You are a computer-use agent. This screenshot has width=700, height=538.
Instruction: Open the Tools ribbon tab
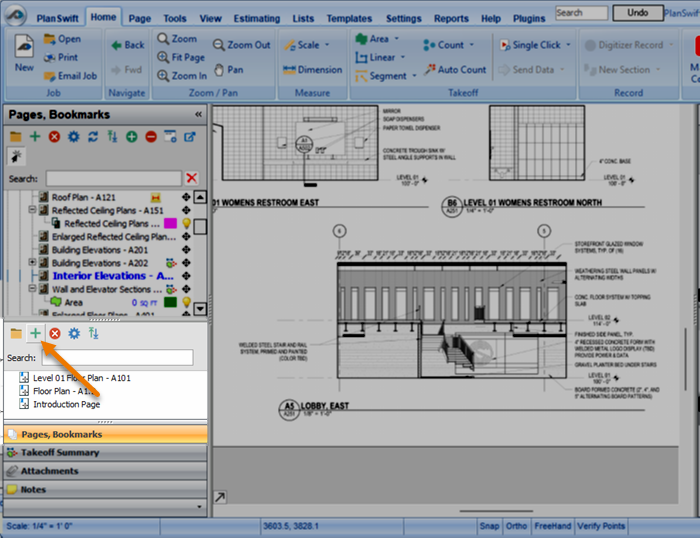click(175, 19)
